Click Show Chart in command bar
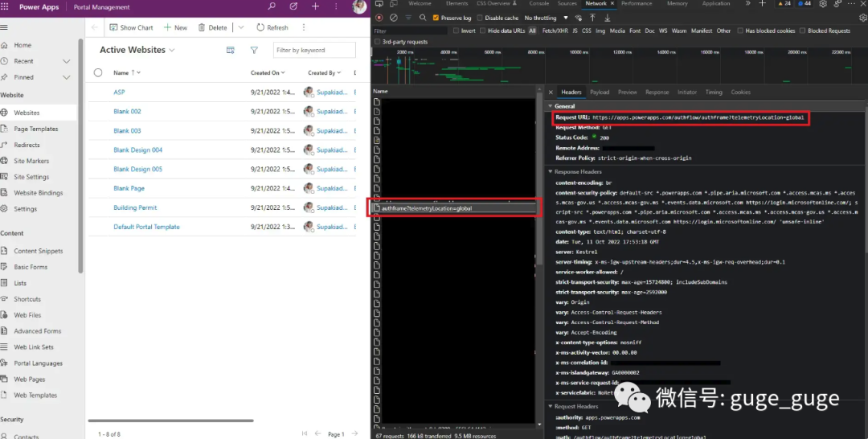Viewport: 868px width, 439px height. [131, 27]
